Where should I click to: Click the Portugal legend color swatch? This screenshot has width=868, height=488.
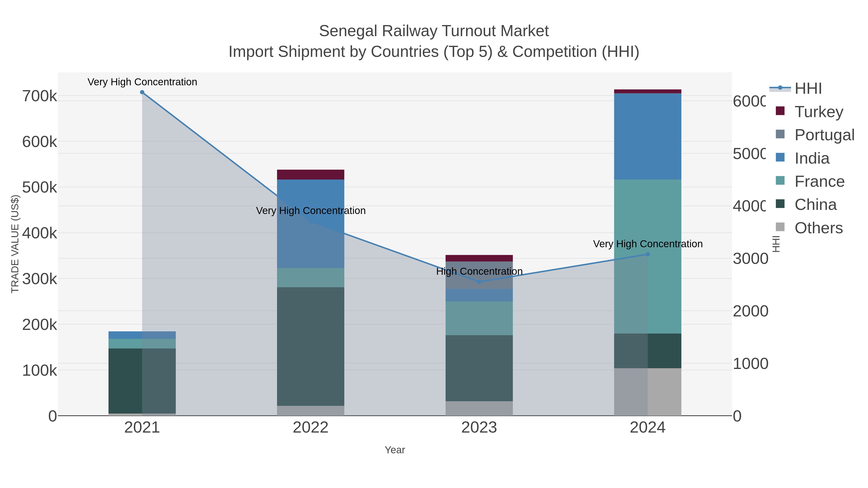click(780, 134)
